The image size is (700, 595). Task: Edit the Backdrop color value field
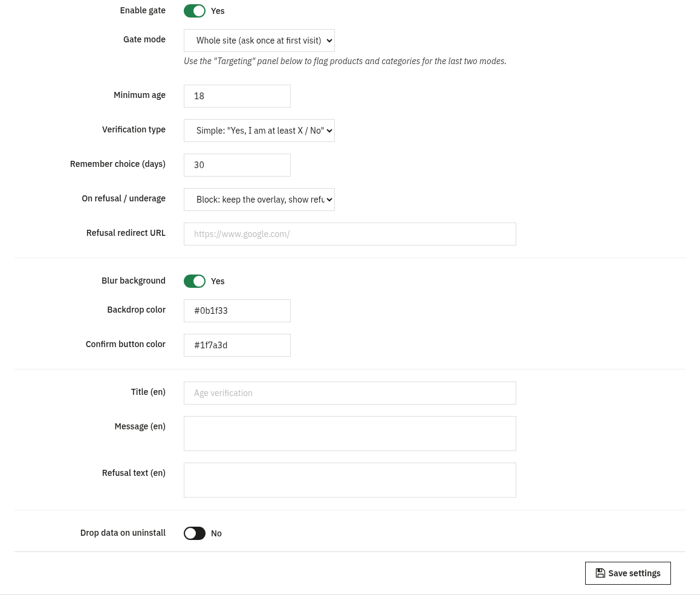[237, 311]
